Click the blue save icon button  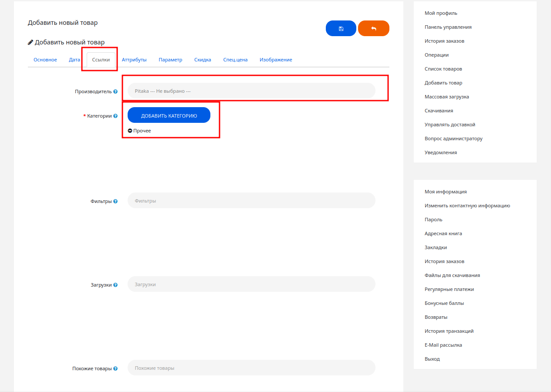(341, 28)
